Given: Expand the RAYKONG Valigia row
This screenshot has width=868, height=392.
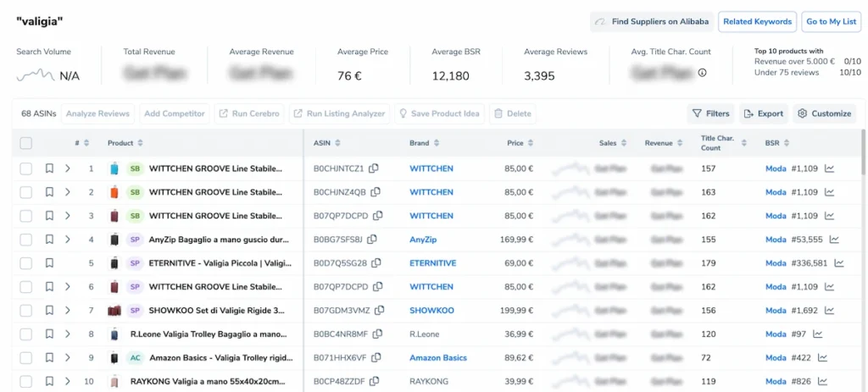Looking at the screenshot, I should (68, 382).
